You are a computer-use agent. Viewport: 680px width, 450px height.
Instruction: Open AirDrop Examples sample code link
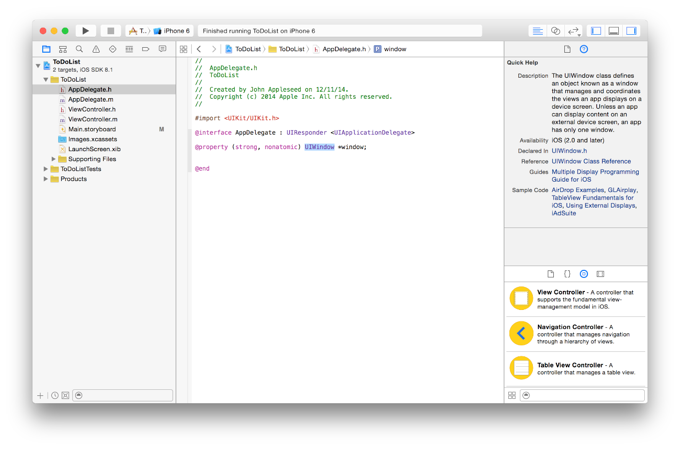pos(578,190)
